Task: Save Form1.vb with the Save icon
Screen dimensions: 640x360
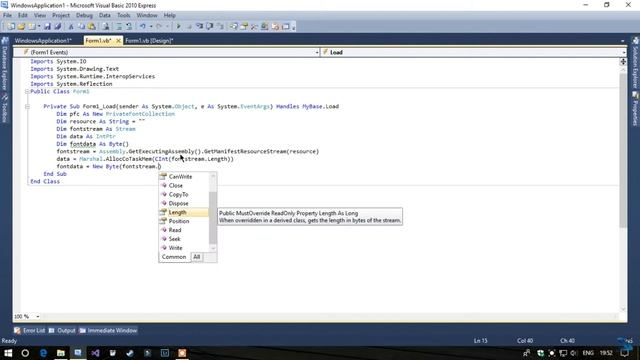Action: pyautogui.click(x=47, y=27)
